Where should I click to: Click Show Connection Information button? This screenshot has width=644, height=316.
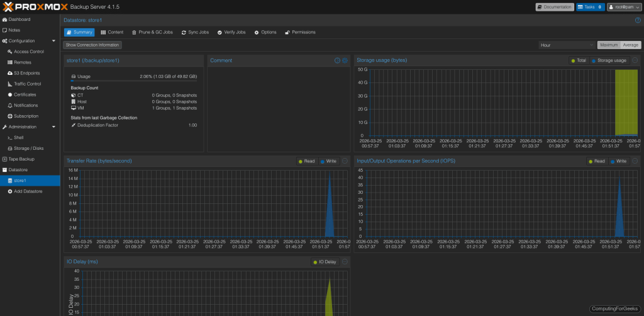point(92,45)
